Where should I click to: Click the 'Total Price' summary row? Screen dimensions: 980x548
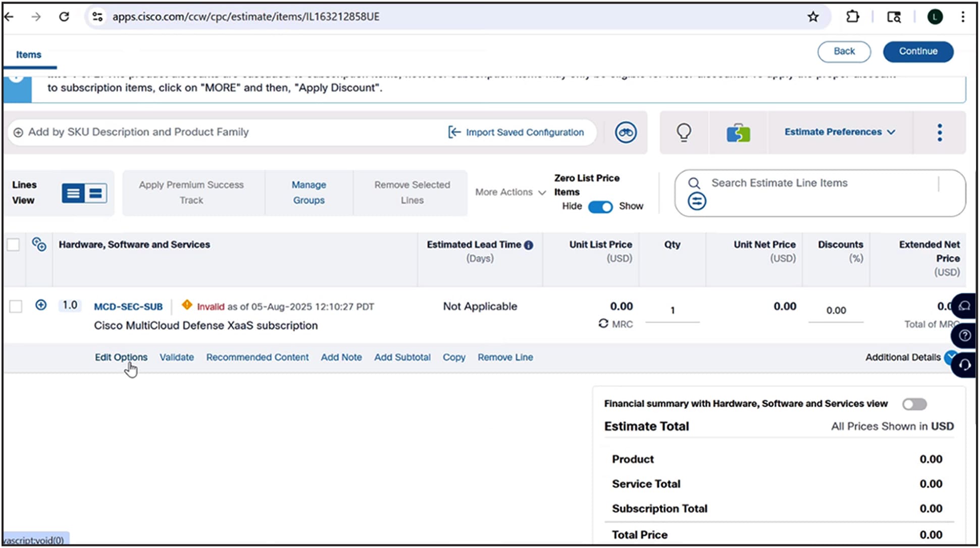[778, 534]
